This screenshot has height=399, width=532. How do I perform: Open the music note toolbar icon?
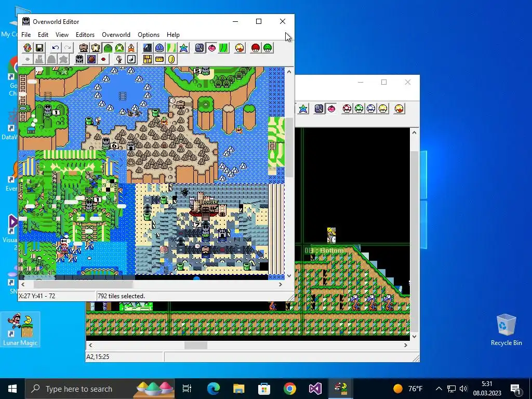click(x=131, y=59)
